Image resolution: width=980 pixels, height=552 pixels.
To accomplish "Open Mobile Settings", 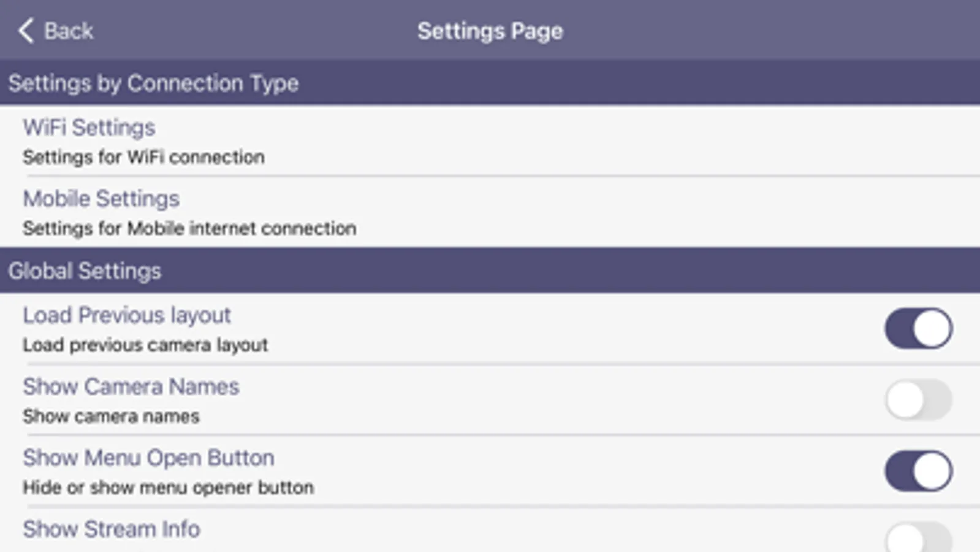I will (x=101, y=199).
